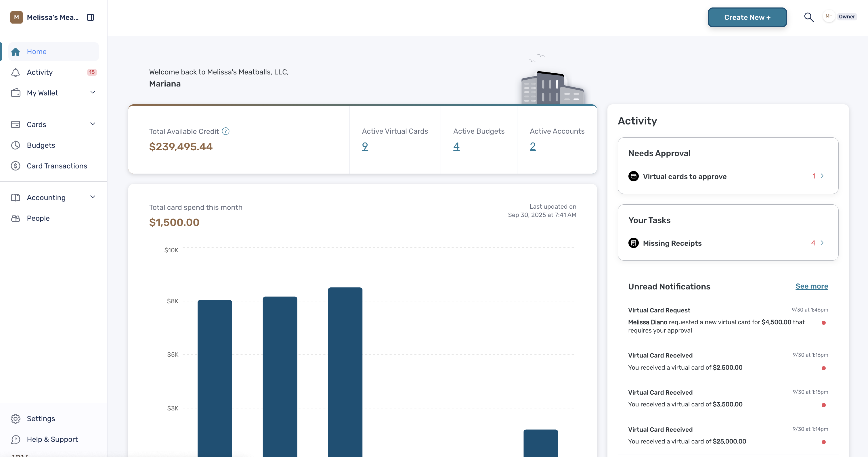Screen dimensions: 868x457
Task: Click the Create New + button
Action: [747, 17]
